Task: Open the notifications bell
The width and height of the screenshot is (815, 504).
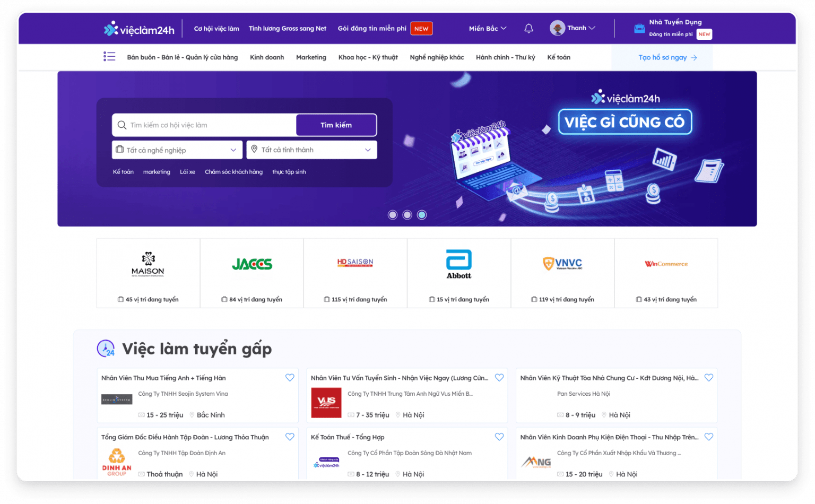Action: pos(528,28)
